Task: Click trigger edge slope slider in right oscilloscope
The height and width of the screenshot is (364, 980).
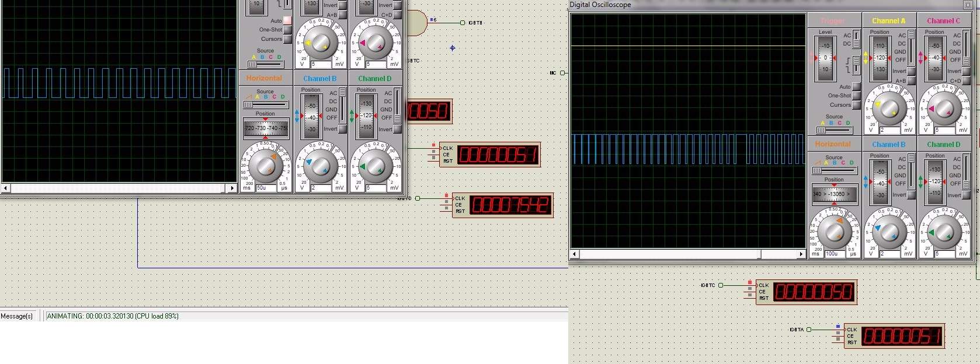Action: pos(856,65)
